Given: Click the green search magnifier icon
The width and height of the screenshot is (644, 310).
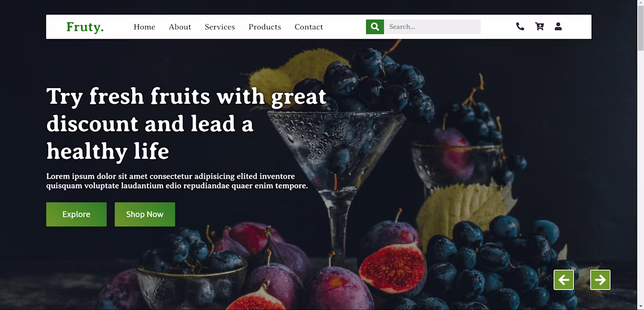Looking at the screenshot, I should pos(375,27).
